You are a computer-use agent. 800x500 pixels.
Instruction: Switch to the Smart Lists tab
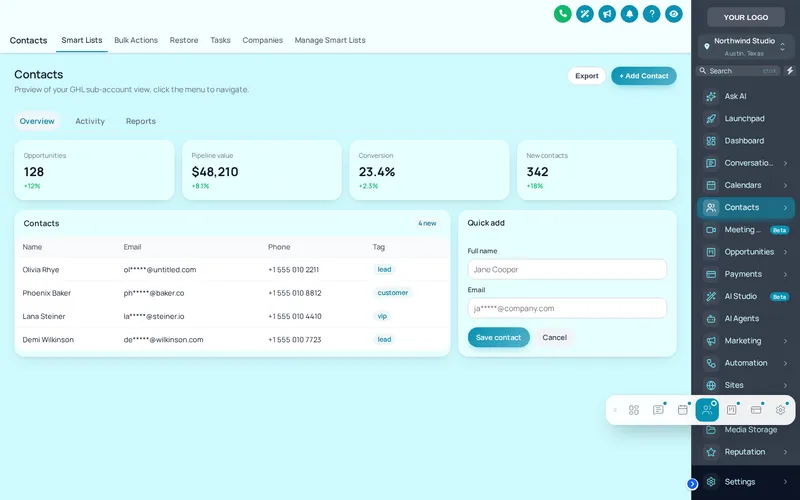[x=82, y=40]
